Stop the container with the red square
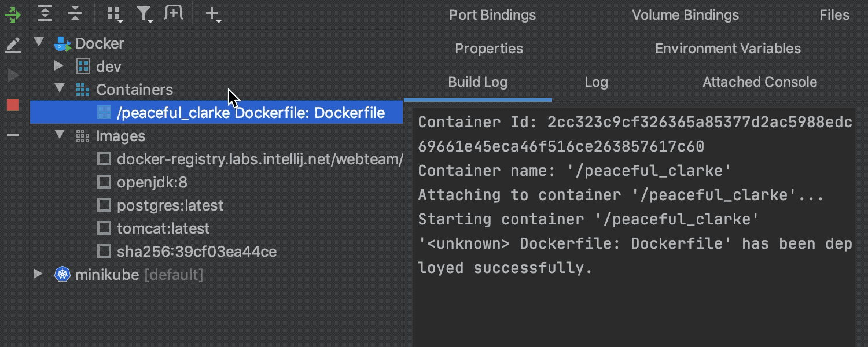868x347 pixels. point(13,105)
